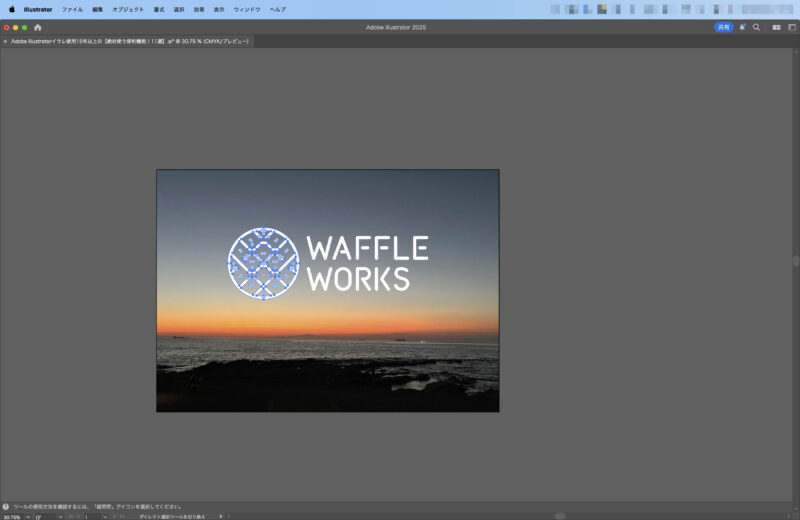This screenshot has height=520, width=800.
Task: Click the search magnifier icon
Action: (x=756, y=27)
